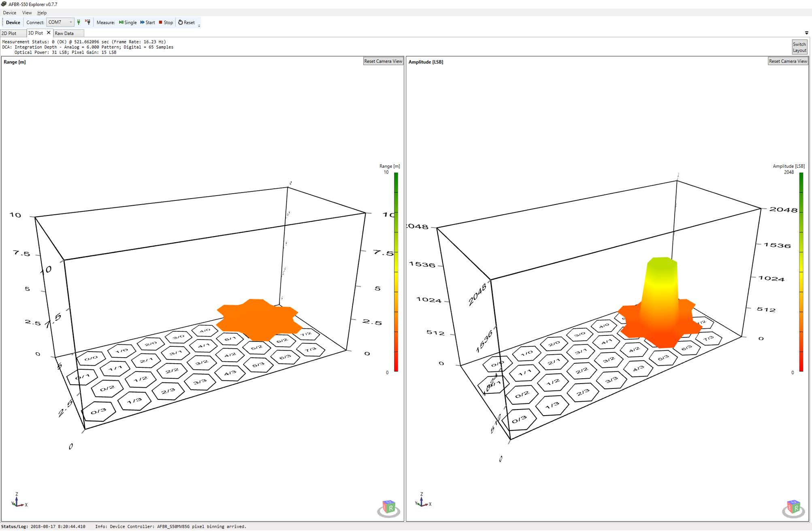
Task: Click the green connect plug icon
Action: (79, 22)
